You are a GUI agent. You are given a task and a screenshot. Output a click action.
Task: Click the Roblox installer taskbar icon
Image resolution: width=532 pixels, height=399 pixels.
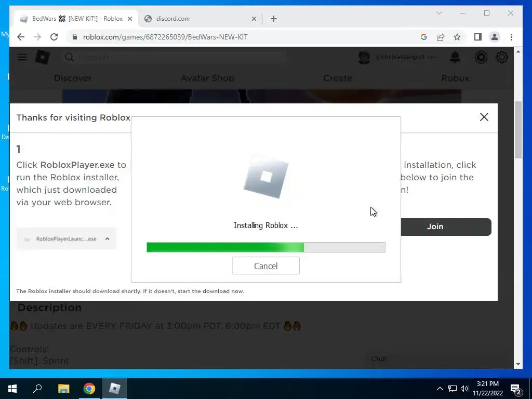pos(115,389)
